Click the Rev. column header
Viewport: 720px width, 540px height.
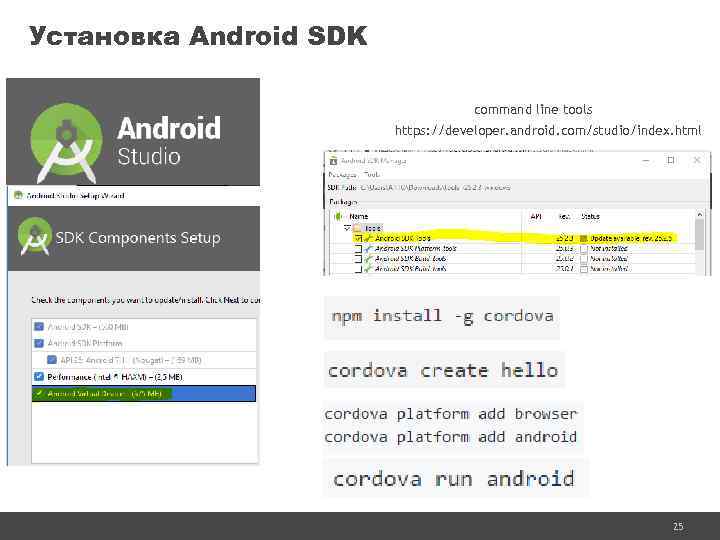click(x=564, y=216)
